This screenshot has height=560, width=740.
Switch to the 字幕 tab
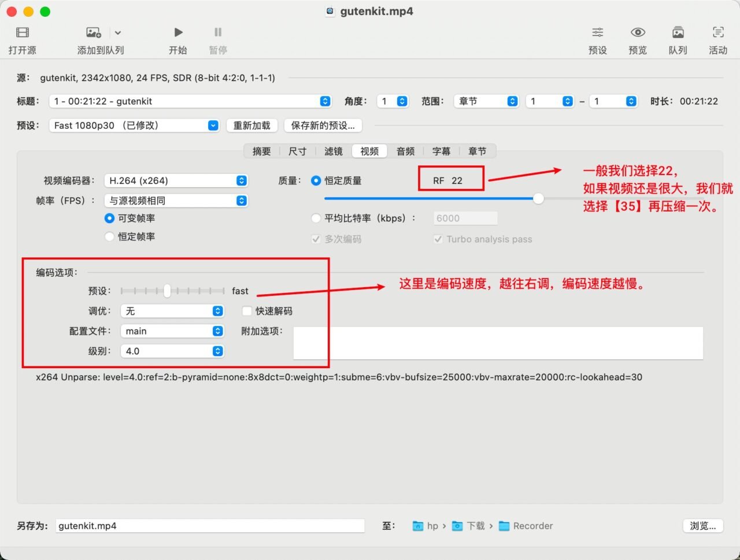coord(441,151)
